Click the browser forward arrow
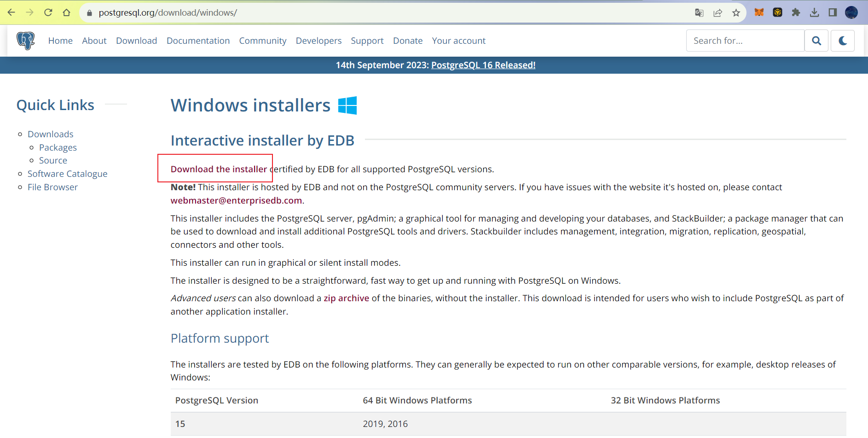 30,12
